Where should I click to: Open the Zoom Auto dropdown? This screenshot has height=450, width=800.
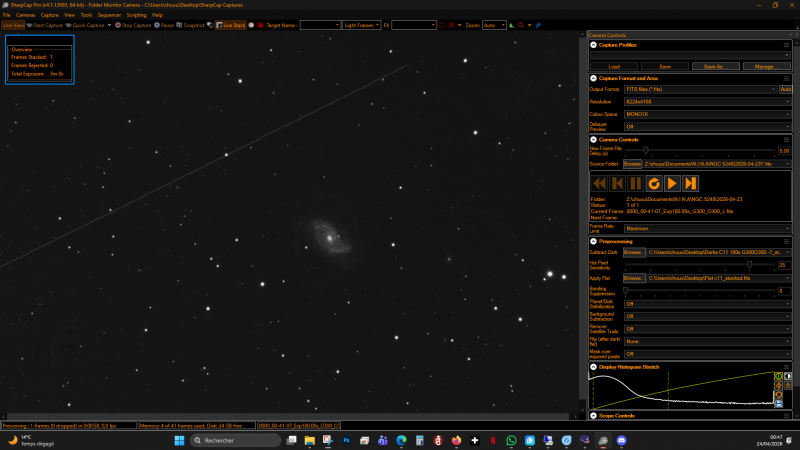tap(494, 25)
